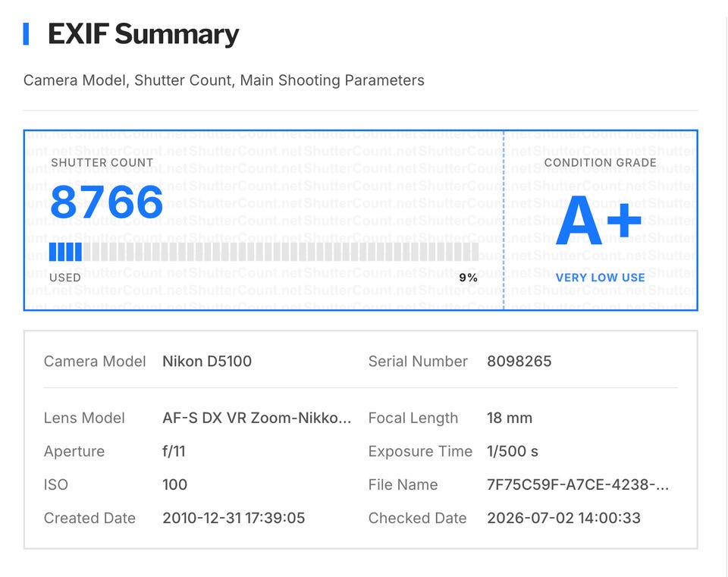Select the focal length 18 mm value
This screenshot has width=728, height=577.
click(510, 418)
